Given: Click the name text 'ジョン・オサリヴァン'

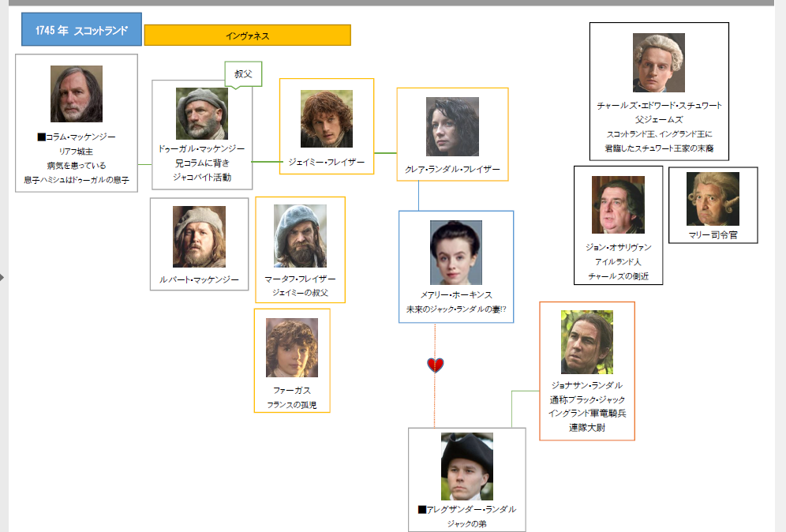Looking at the screenshot, I should [618, 247].
